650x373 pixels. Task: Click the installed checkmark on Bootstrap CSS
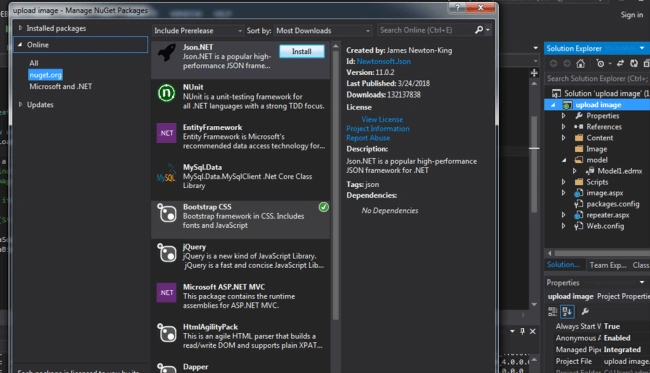point(324,207)
